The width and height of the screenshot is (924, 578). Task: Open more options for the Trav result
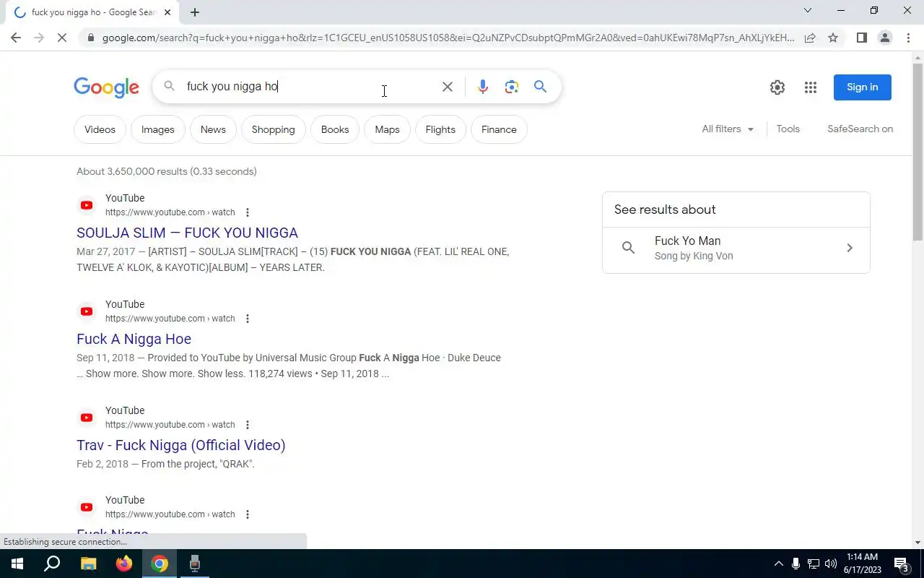pos(247,425)
